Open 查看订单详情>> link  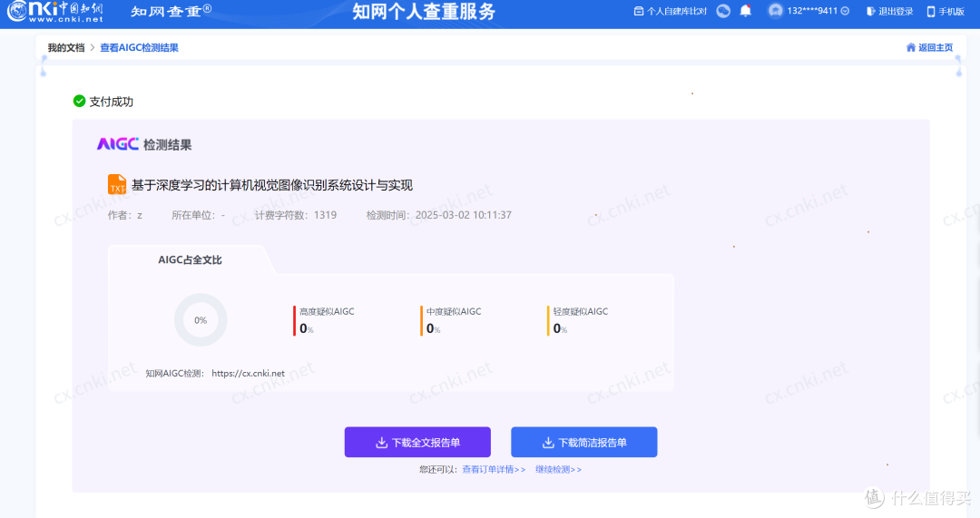point(494,469)
